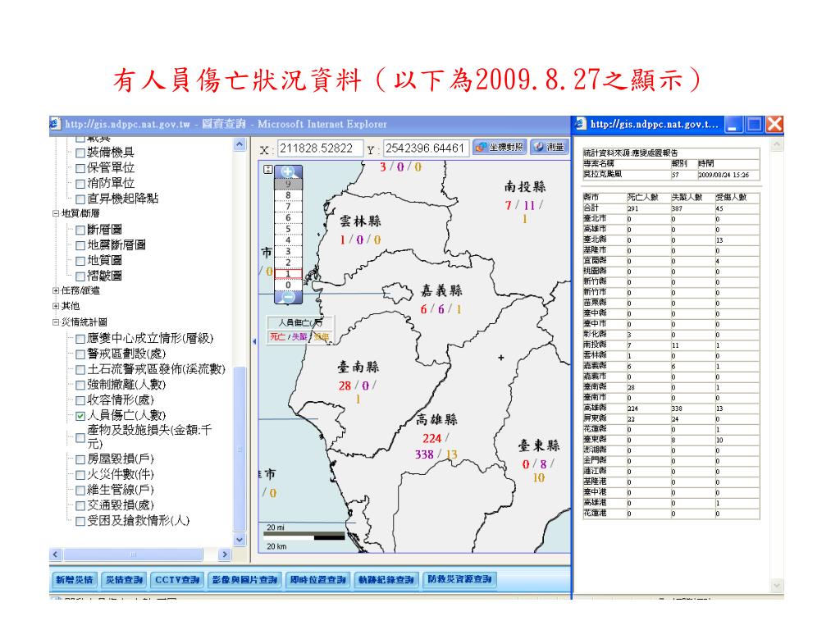Screen dimensions: 840x630
Task: Open the 新增災情 tab
Action: (x=75, y=580)
